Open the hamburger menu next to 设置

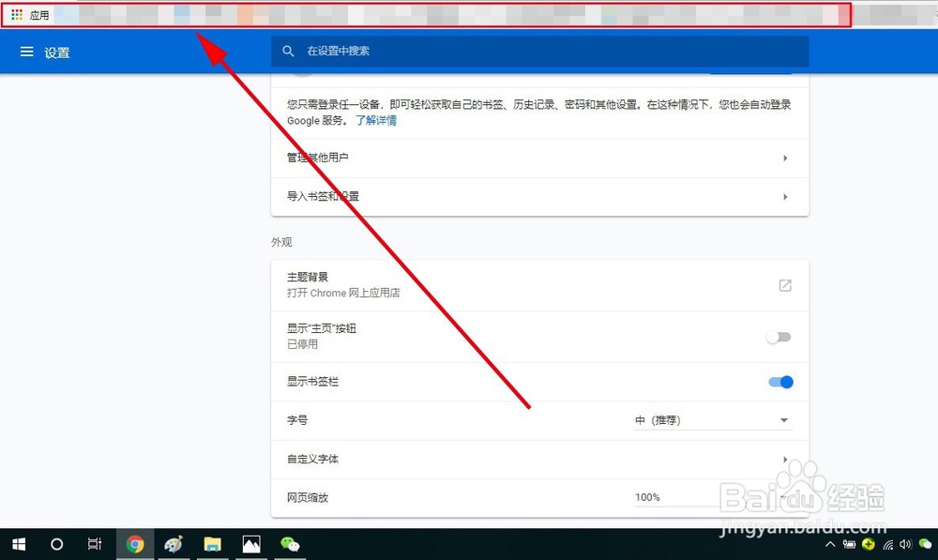[27, 52]
